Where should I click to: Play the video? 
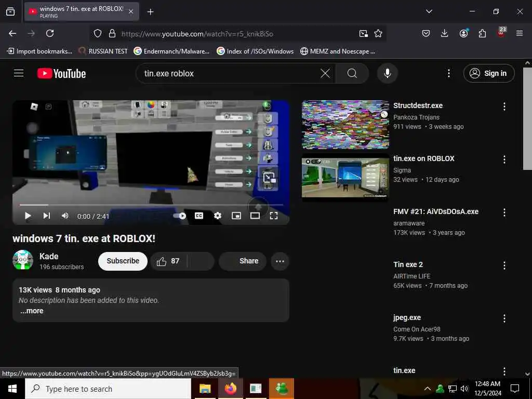click(28, 216)
